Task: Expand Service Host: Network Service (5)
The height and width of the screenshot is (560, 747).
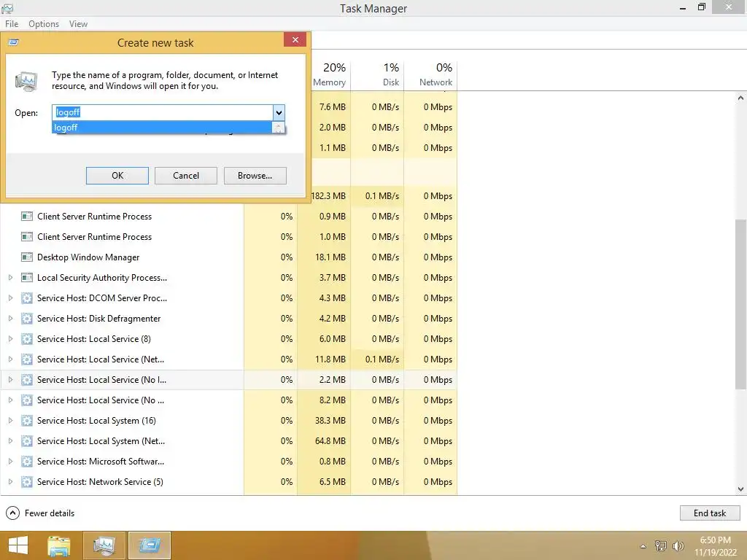Action: click(10, 482)
